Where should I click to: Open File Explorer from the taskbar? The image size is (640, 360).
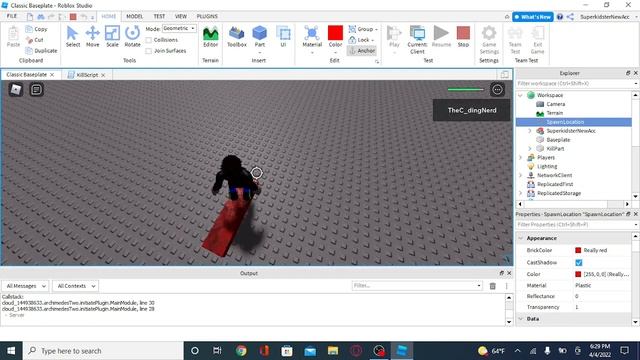(x=333, y=351)
